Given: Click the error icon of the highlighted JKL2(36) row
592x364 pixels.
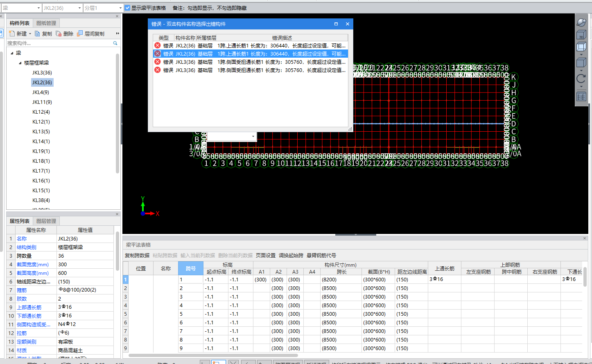Looking at the screenshot, I should (158, 54).
